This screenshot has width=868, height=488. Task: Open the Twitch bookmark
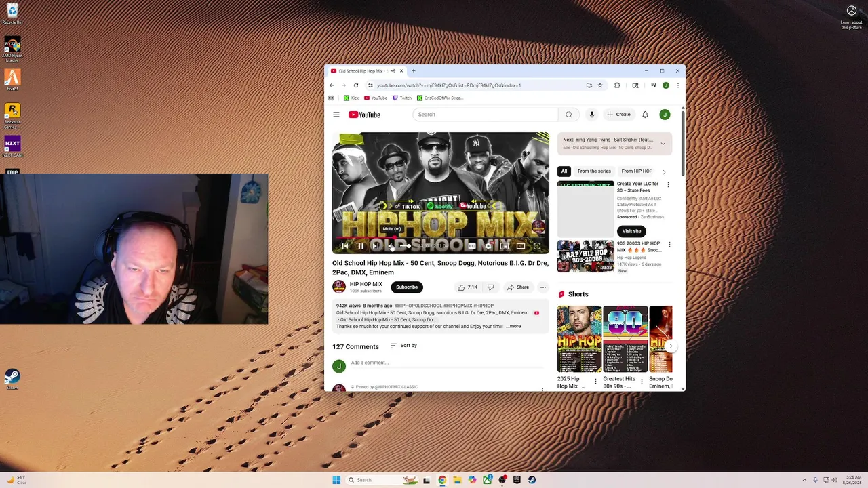tap(402, 98)
